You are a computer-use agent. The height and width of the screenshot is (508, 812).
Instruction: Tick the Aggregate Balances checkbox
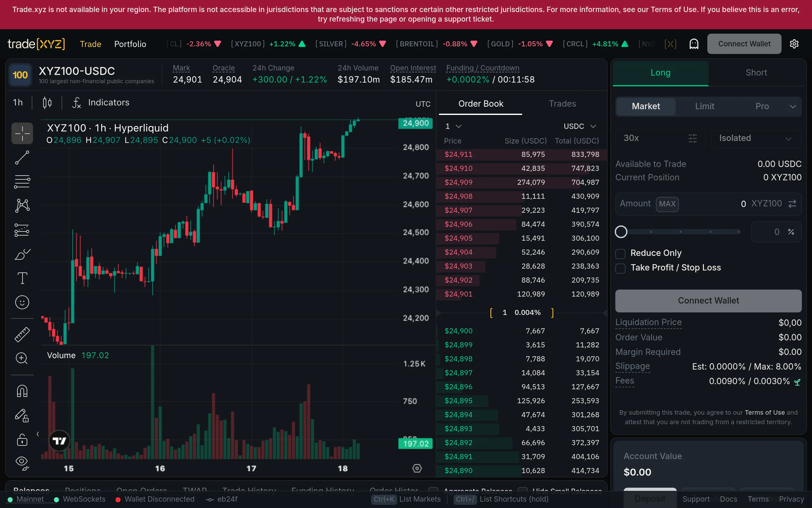point(433,491)
